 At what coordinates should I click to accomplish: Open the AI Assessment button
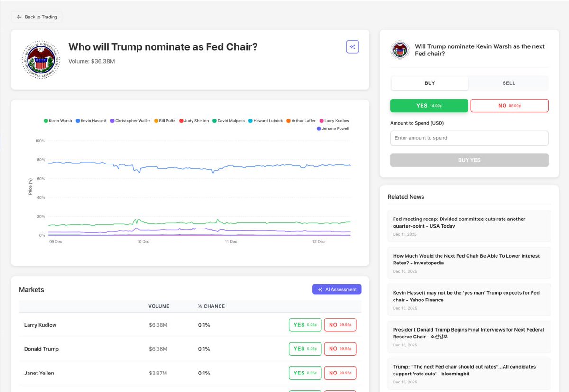click(337, 289)
